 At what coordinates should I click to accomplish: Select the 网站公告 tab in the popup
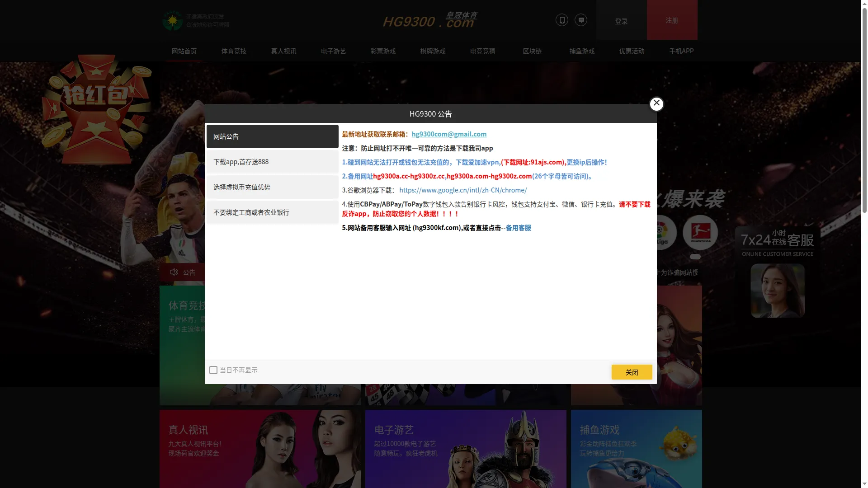click(273, 136)
